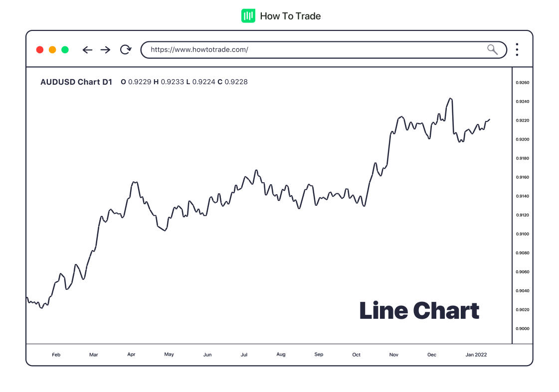
Task: Select the Jan 2022 time axis label
Action: click(x=476, y=355)
